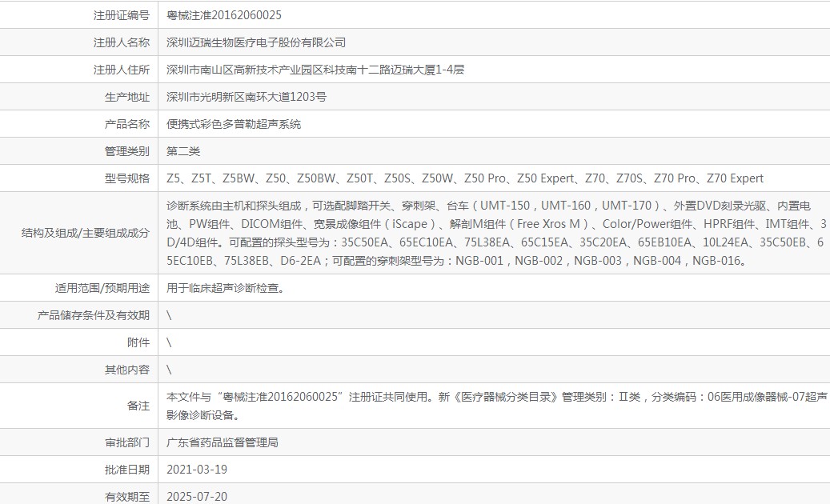The height and width of the screenshot is (504, 830).
Task: Select the approval date 2021-03-19
Action: (x=197, y=470)
